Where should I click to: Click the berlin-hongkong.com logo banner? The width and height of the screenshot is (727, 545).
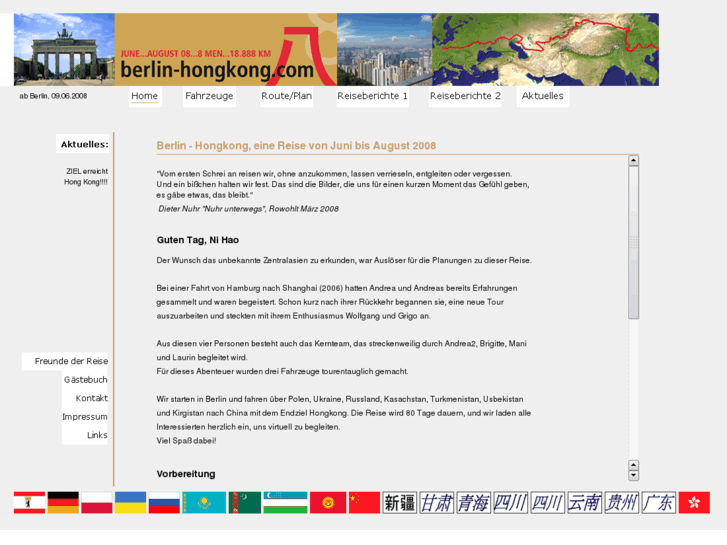click(225, 49)
